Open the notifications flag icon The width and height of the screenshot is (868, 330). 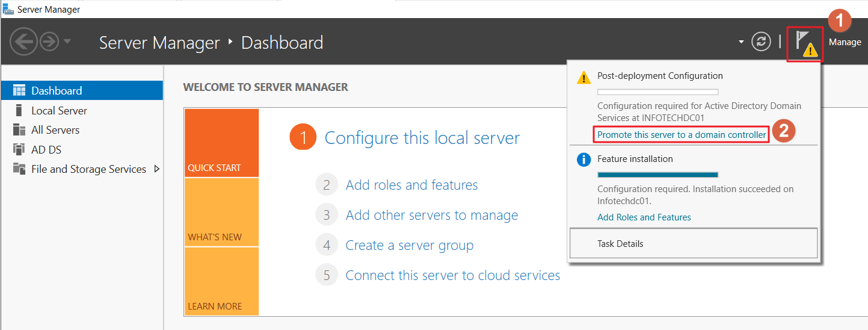[x=805, y=43]
